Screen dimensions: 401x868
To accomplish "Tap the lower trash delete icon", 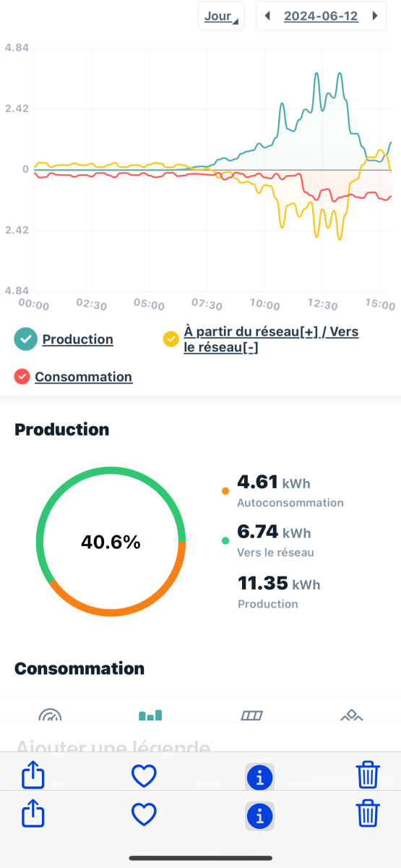I will [368, 814].
